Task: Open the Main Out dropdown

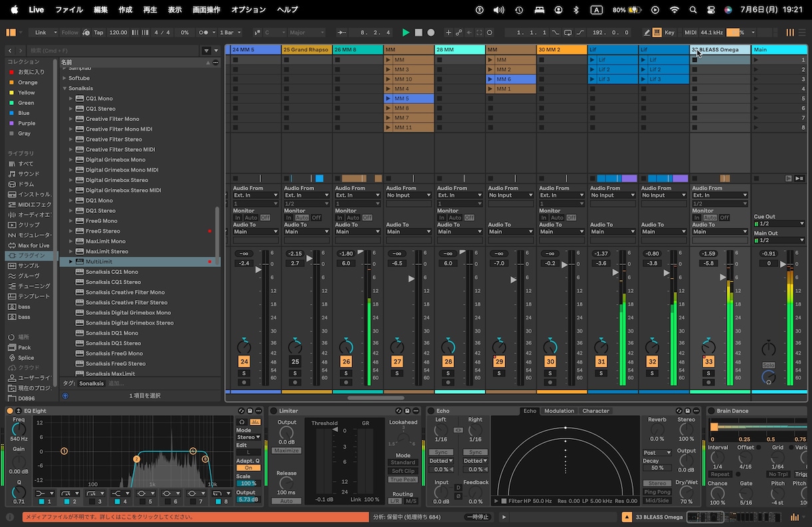Action: coord(779,240)
